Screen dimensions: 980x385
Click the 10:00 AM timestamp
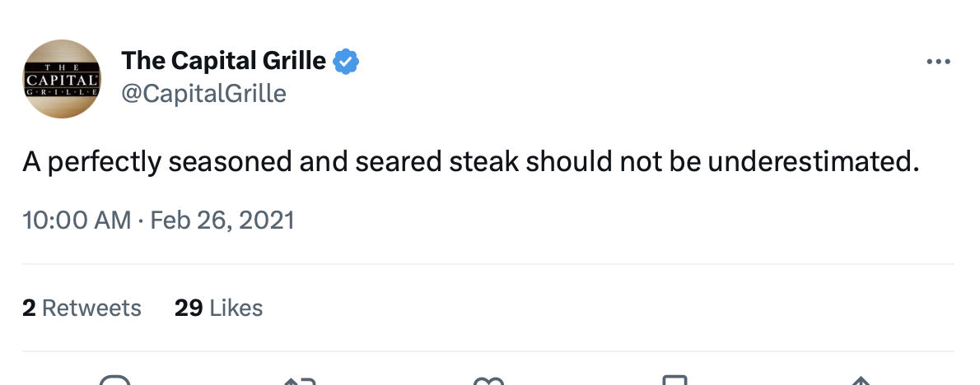76,220
